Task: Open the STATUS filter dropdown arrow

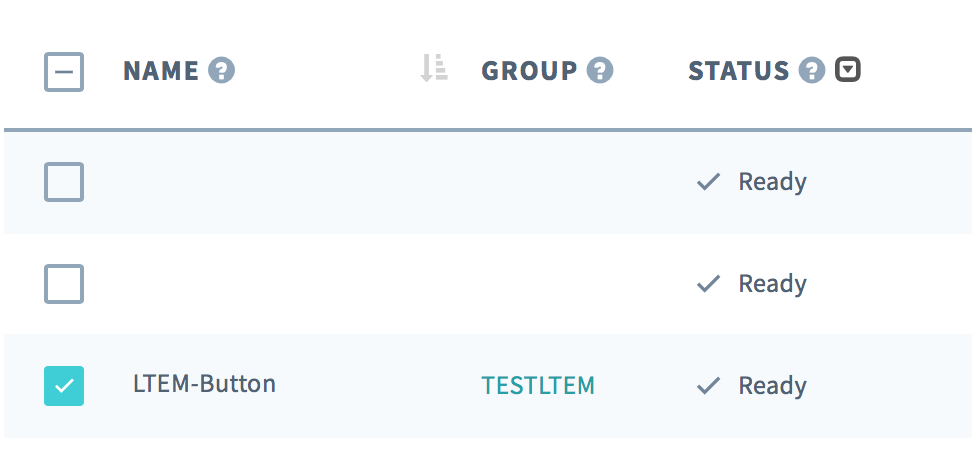Action: [848, 70]
